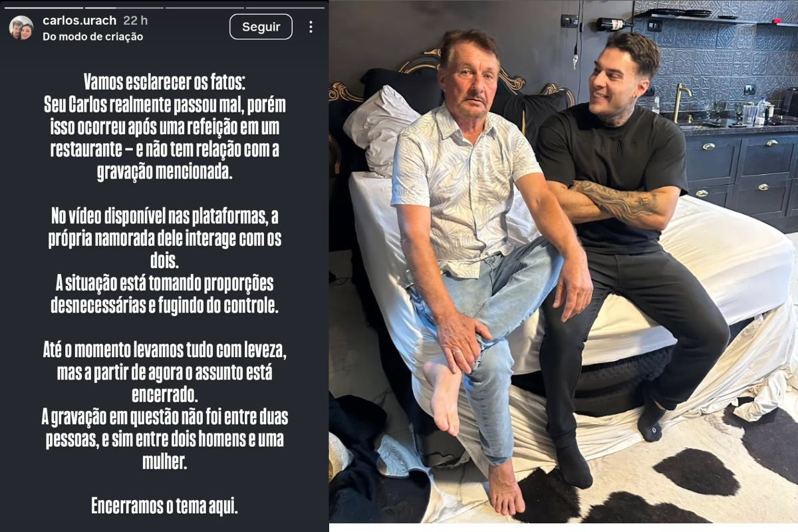Follow the account with the Seguir button
Screen dimensions: 798x532
point(261,27)
